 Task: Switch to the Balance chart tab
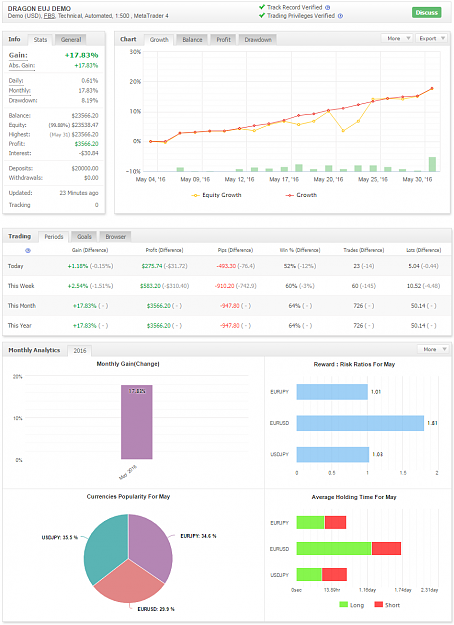point(192,39)
